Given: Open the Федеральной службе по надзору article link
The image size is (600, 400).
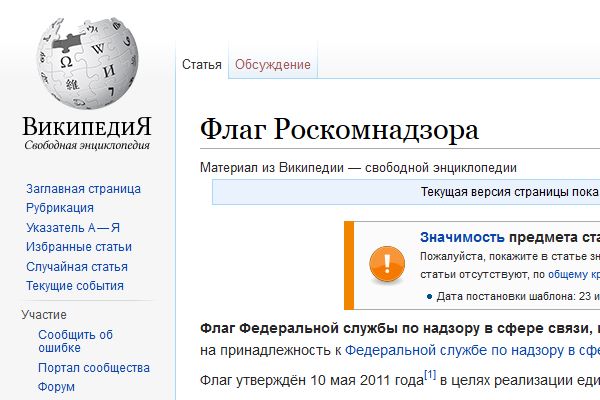Looking at the screenshot, I should [x=472, y=350].
